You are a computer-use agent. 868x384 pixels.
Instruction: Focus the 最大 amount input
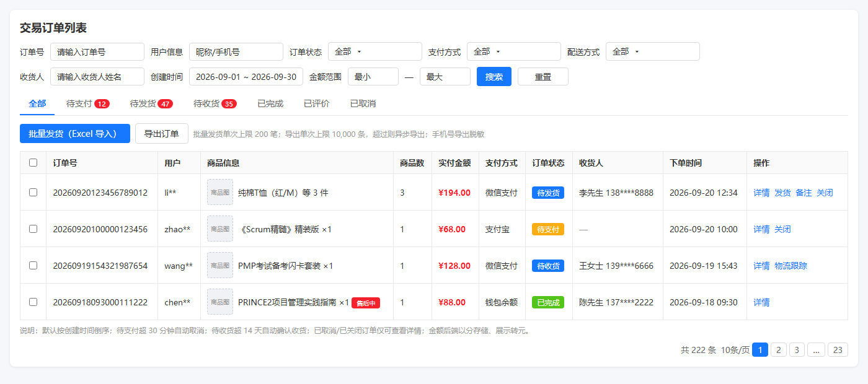click(445, 77)
